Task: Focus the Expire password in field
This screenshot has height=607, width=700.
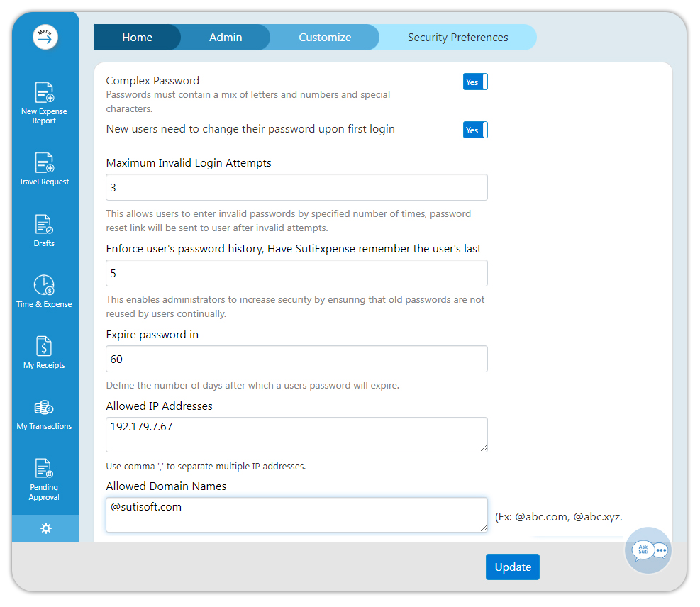Action: coord(296,359)
